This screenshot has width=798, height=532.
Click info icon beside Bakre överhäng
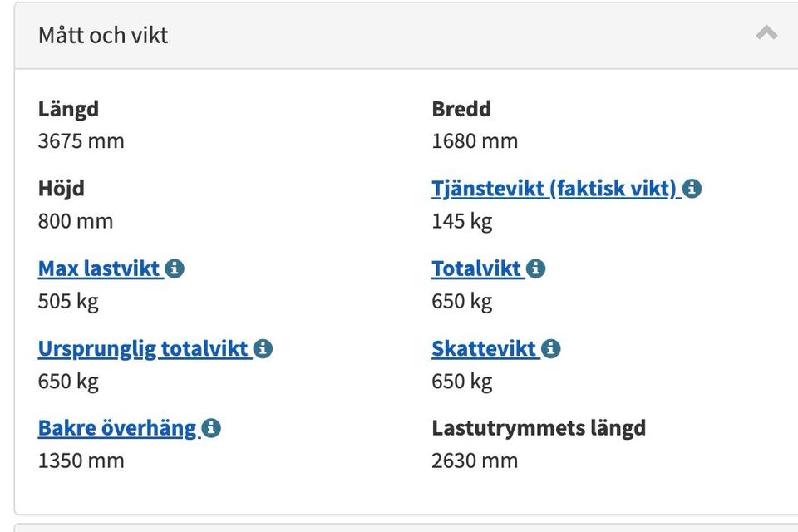[211, 428]
